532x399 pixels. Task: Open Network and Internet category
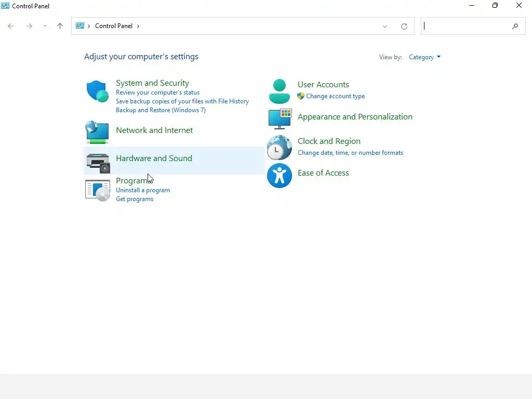click(154, 130)
